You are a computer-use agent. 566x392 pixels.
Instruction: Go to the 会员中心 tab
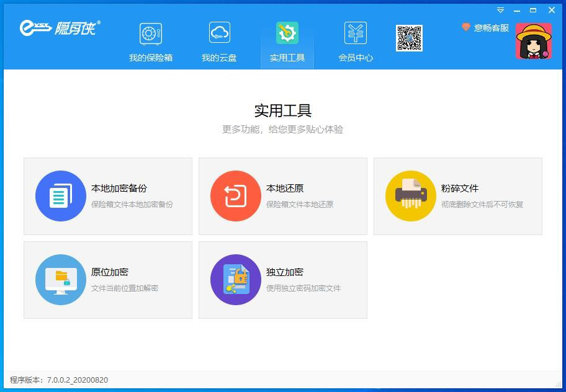(356, 58)
